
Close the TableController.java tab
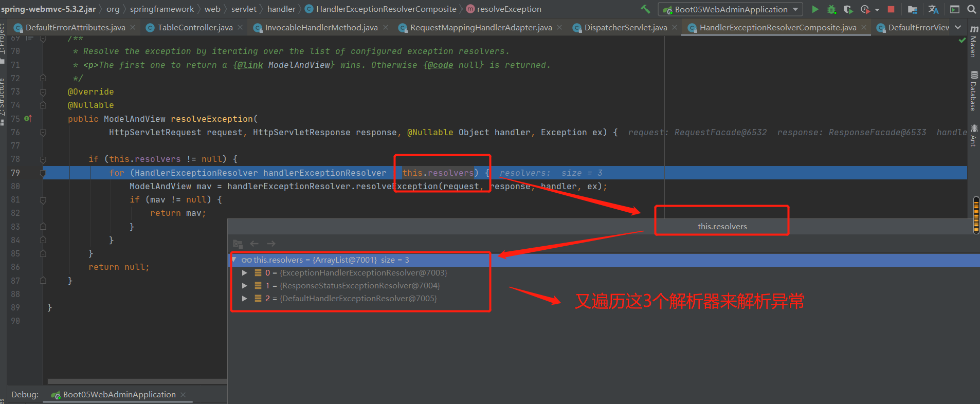pos(240,27)
